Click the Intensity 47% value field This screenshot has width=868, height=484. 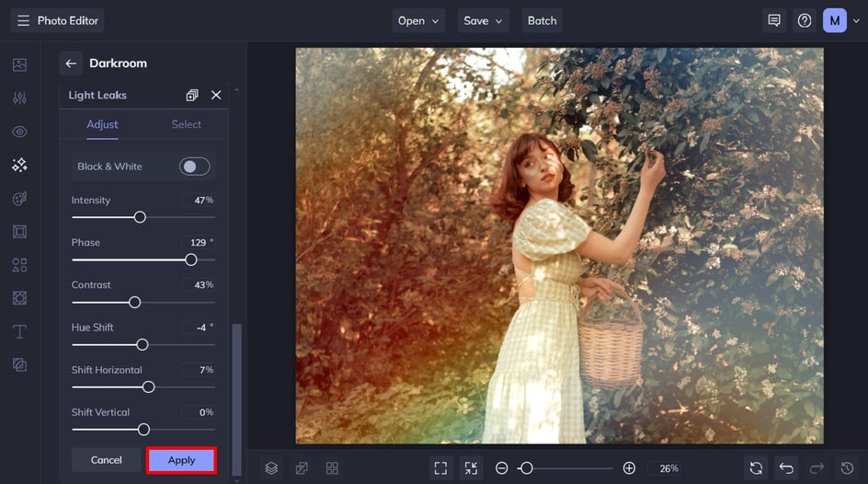pyautogui.click(x=199, y=200)
